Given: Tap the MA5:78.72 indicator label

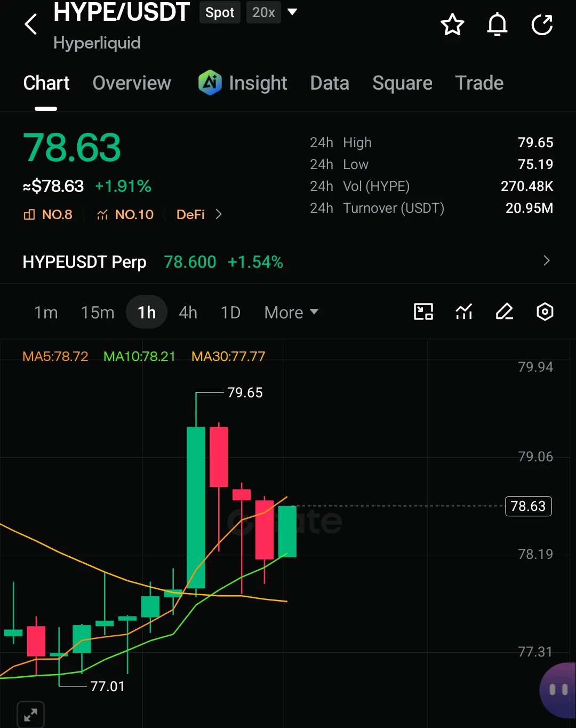Looking at the screenshot, I should click(55, 356).
